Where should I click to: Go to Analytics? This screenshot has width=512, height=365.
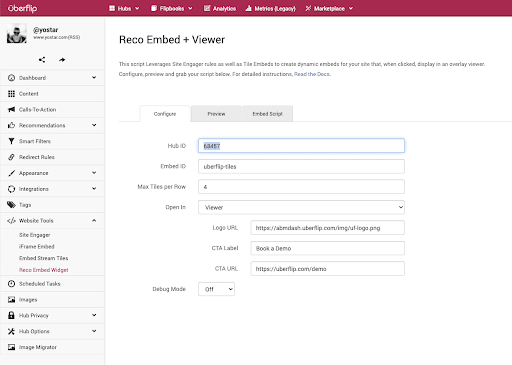220,9
